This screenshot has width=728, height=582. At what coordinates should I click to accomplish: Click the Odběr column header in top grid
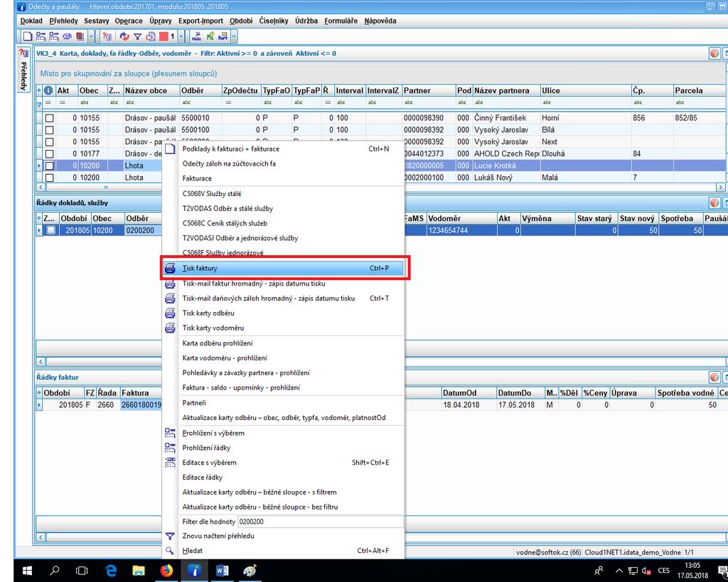200,90
